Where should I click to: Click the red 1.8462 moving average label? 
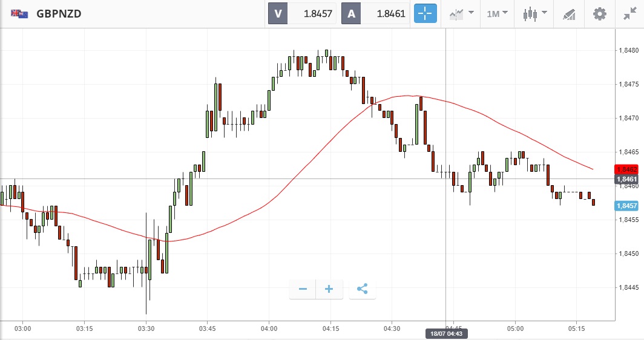(x=625, y=169)
